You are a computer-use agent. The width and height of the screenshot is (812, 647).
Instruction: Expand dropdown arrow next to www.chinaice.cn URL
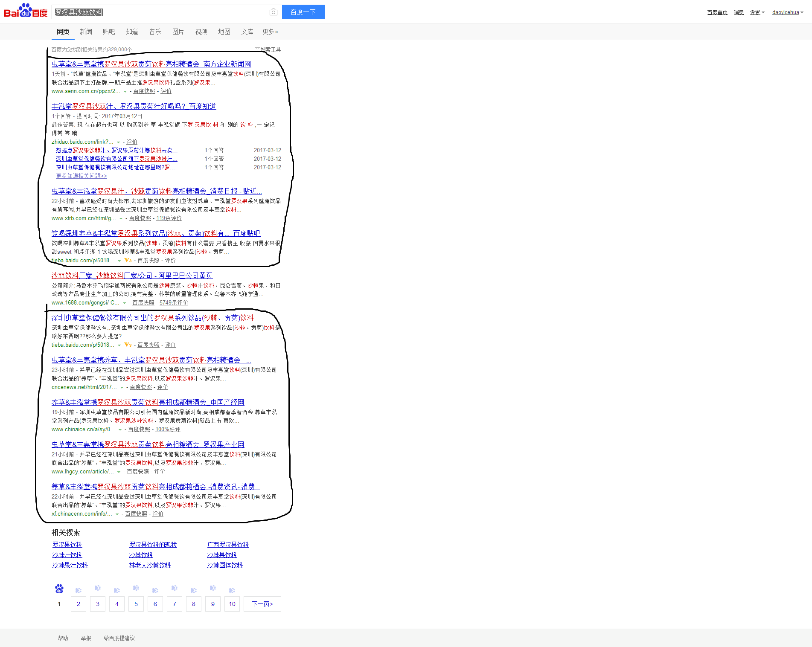[120, 430]
